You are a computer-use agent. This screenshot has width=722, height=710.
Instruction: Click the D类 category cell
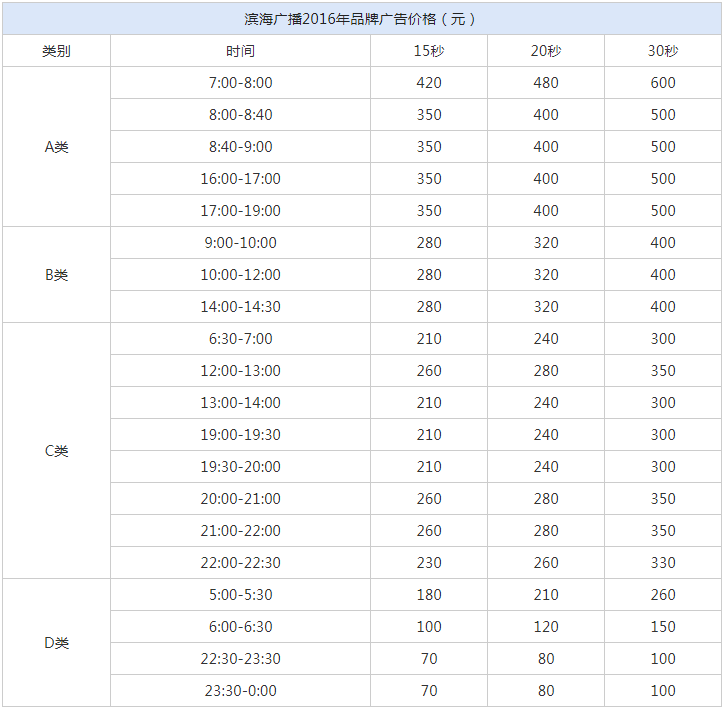(56, 643)
